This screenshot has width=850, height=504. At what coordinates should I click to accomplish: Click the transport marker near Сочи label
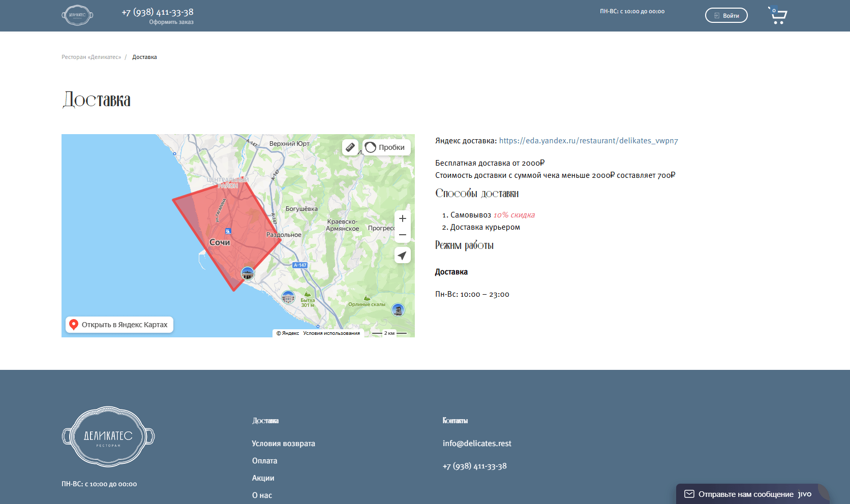coord(228,231)
